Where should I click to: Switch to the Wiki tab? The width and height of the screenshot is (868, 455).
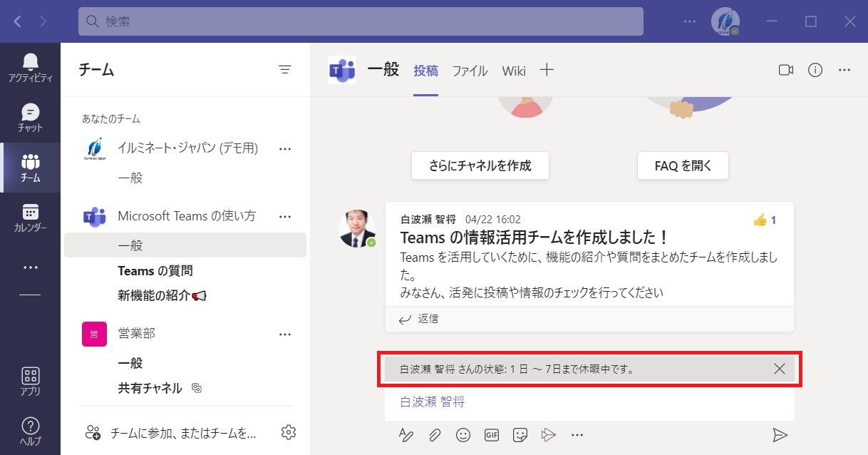click(x=514, y=71)
